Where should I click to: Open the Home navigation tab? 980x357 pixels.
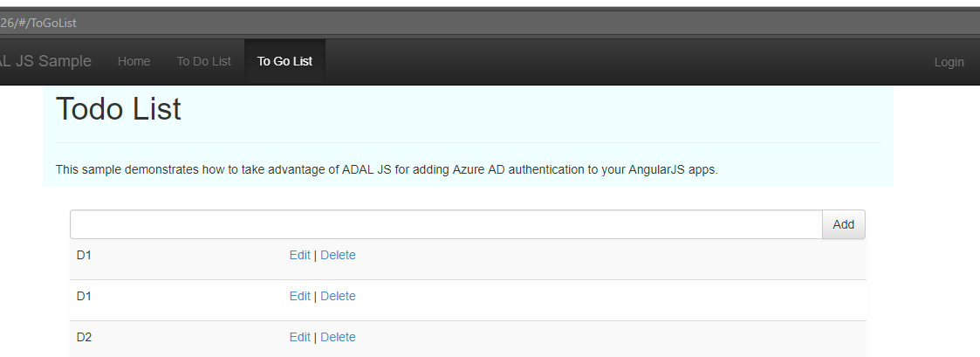pyautogui.click(x=134, y=61)
